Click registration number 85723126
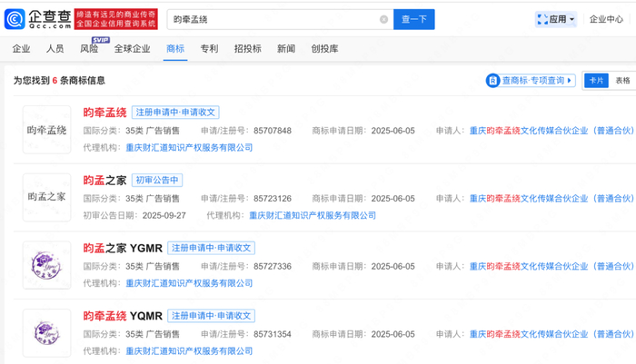Image resolution: width=636 pixels, height=364 pixels. tap(273, 198)
